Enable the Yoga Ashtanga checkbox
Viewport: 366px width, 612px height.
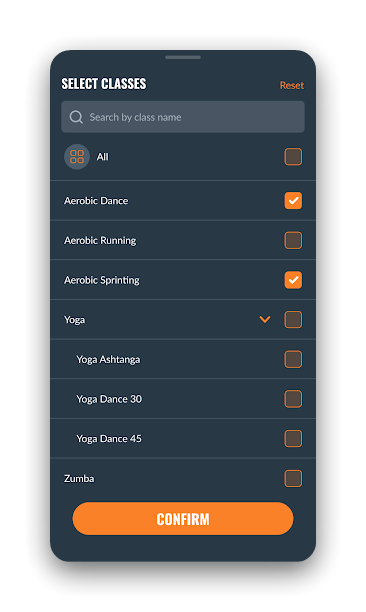[293, 359]
